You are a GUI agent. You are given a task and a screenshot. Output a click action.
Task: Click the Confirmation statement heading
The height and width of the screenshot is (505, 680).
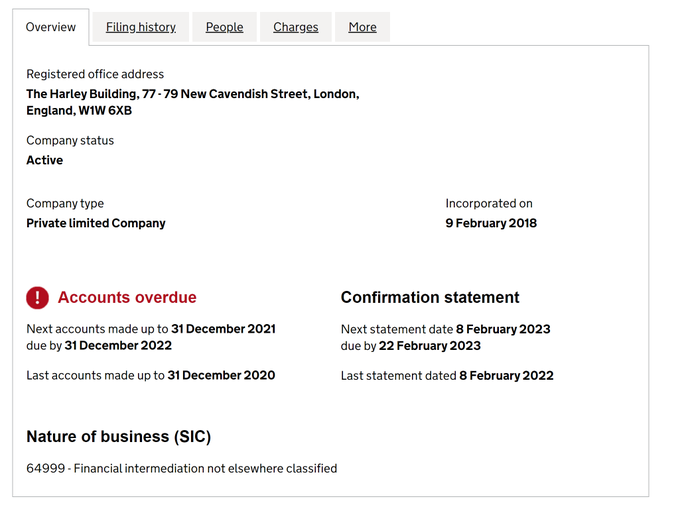pos(430,297)
